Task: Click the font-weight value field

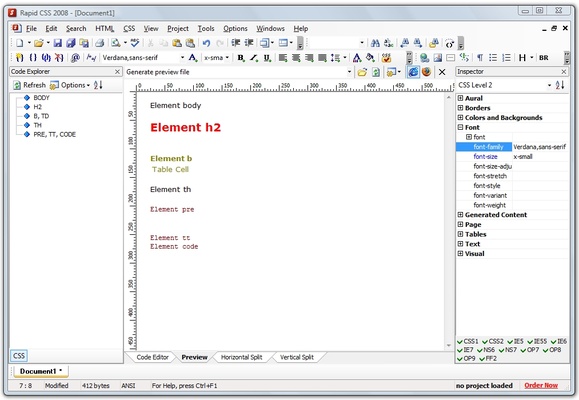Action: tap(541, 205)
